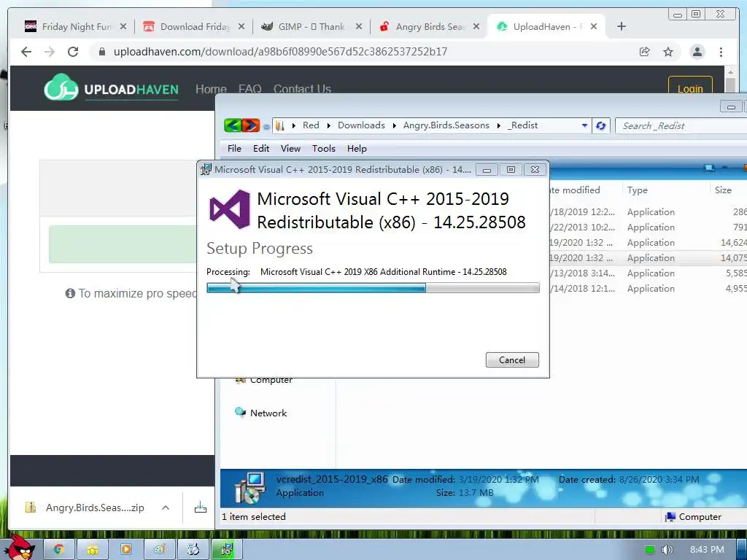Open the address bar history dropdown

tap(584, 125)
